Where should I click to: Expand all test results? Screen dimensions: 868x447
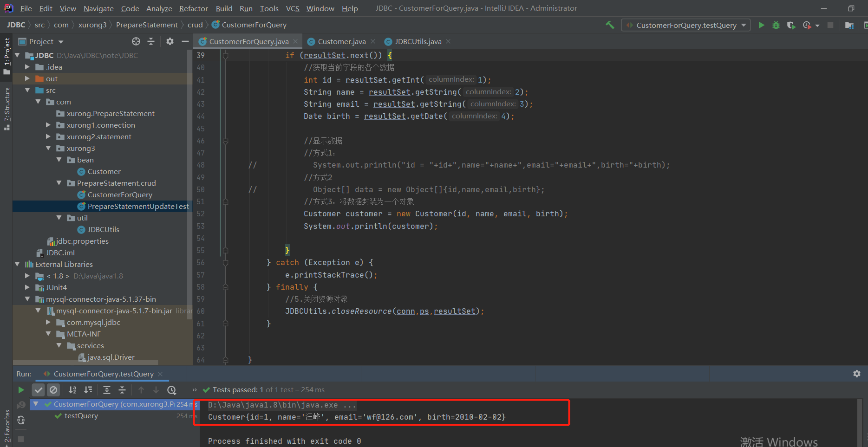106,390
